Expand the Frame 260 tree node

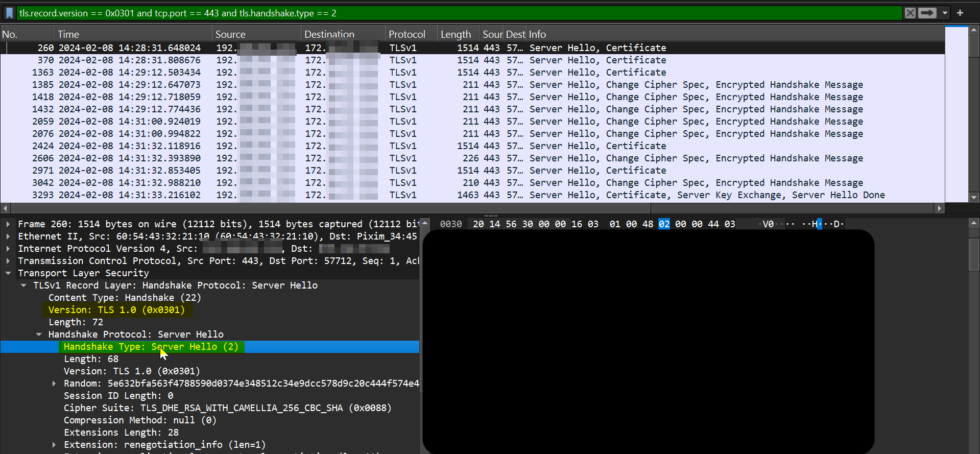pos(8,224)
